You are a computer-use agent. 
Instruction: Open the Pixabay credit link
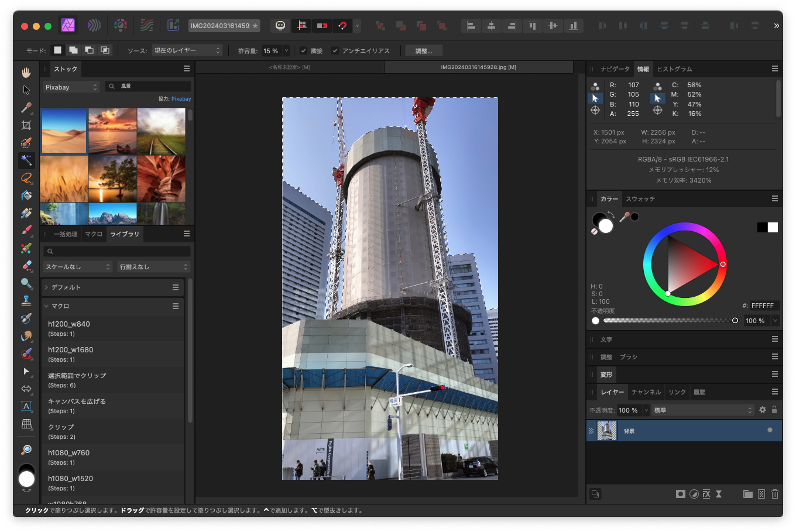pyautogui.click(x=181, y=99)
